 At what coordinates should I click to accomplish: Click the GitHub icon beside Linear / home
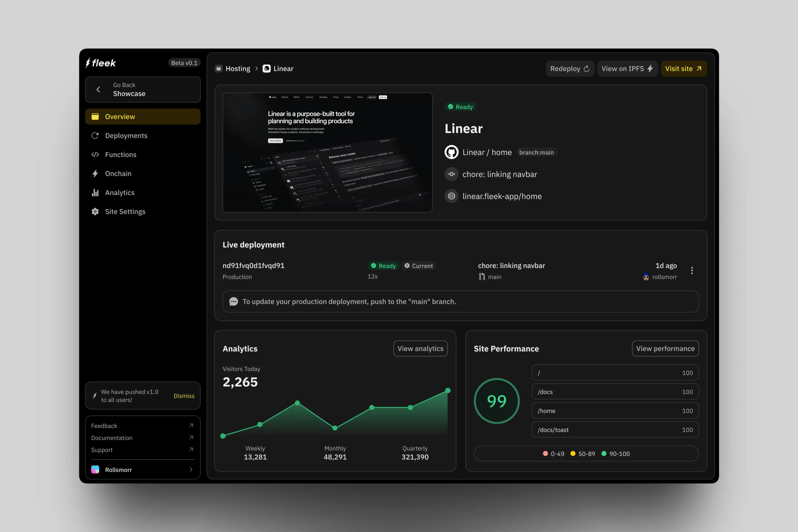tap(451, 152)
